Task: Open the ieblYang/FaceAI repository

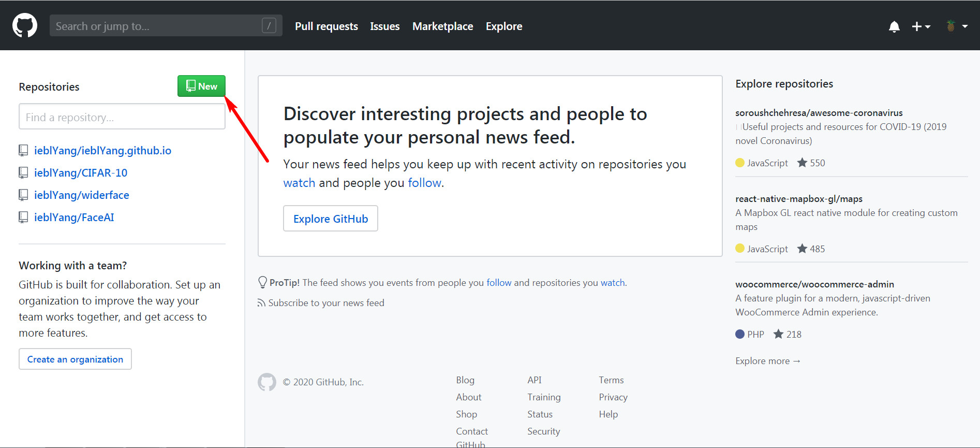Action: point(74,218)
